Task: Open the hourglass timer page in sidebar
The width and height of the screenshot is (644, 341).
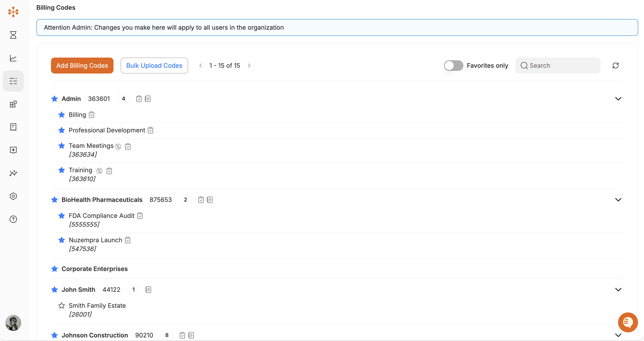Action: point(13,35)
